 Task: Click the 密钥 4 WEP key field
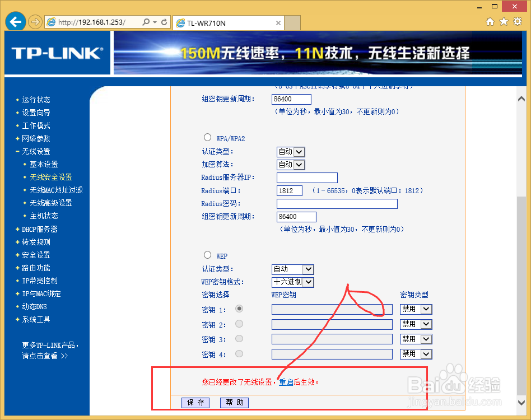(332, 354)
